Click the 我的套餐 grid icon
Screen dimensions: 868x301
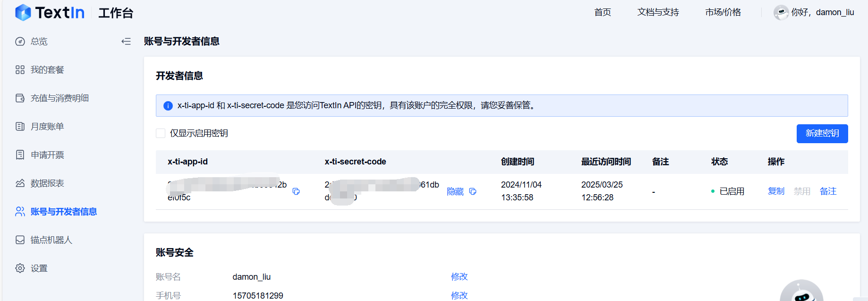point(20,70)
